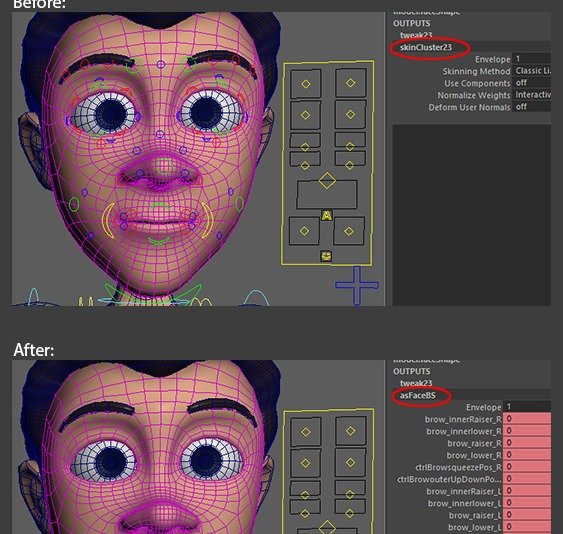563x534 pixels.
Task: Click the Envelope attribute label under skinCluster23
Action: pyautogui.click(x=493, y=59)
